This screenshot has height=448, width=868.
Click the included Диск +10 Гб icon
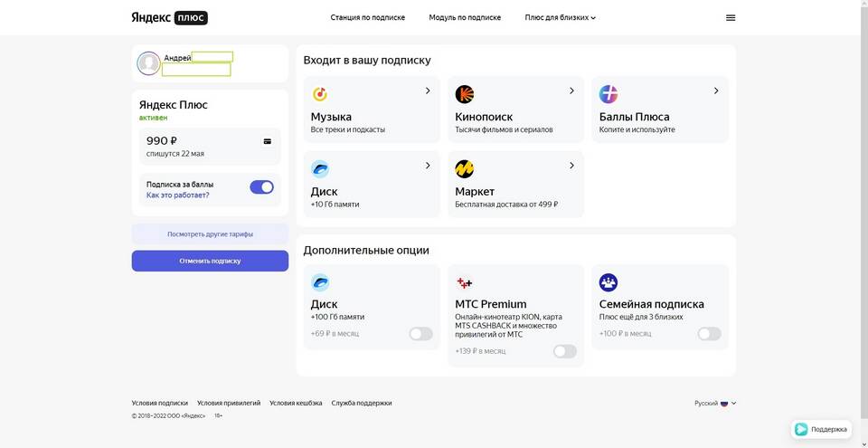pyautogui.click(x=320, y=168)
